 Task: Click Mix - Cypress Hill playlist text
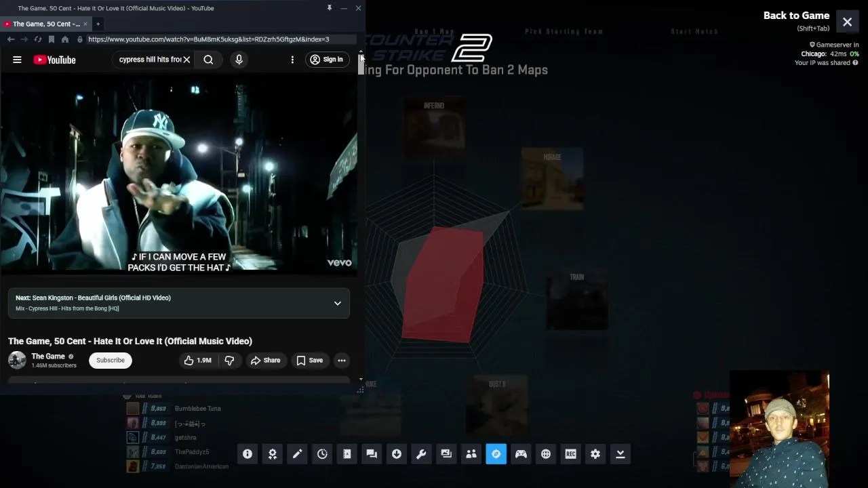[x=67, y=308]
